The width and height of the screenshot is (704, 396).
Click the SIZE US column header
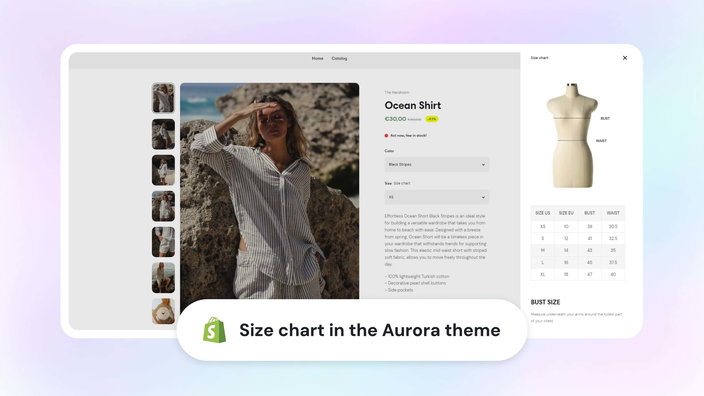[x=542, y=213]
